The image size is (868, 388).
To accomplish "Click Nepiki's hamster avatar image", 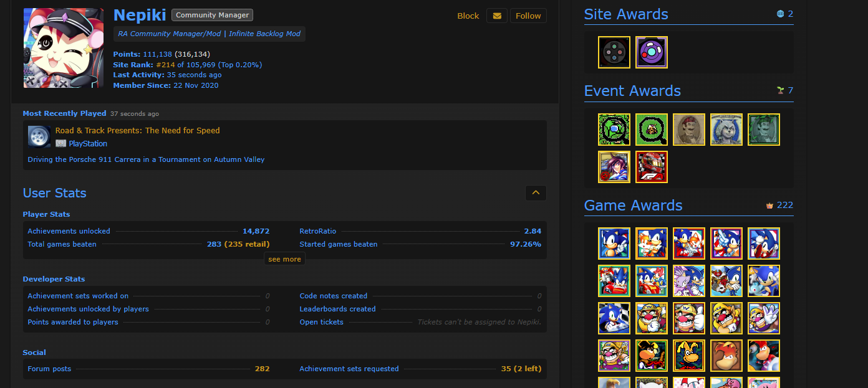I will pyautogui.click(x=63, y=48).
